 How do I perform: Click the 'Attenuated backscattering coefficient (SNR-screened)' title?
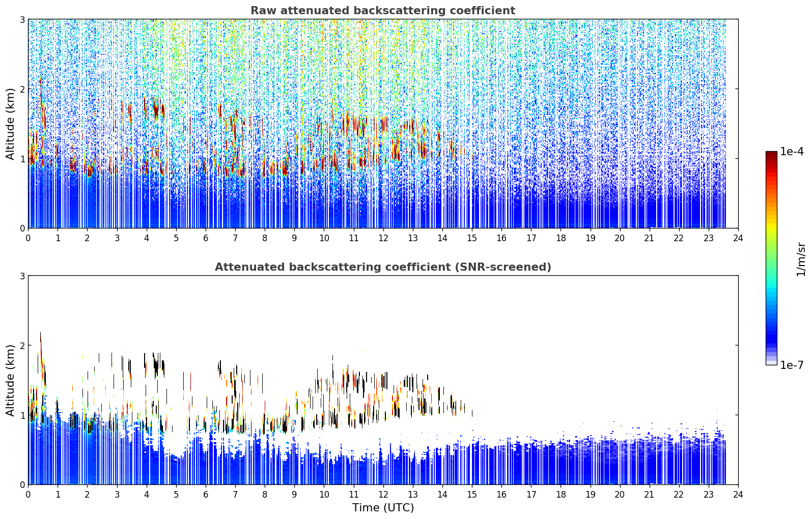pos(383,267)
